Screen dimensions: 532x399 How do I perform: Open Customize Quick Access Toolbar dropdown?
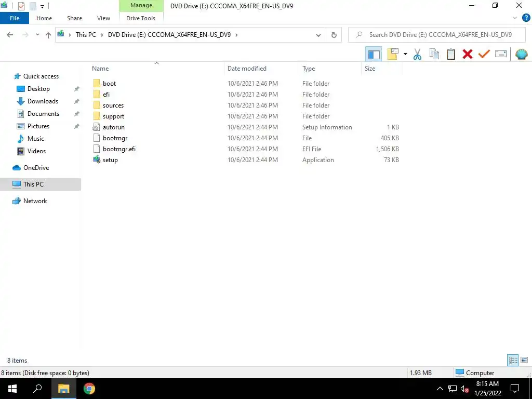(x=43, y=6)
